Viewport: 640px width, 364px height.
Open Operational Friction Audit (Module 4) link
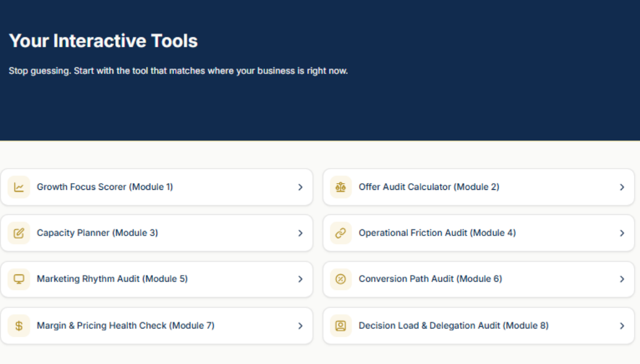(x=479, y=233)
